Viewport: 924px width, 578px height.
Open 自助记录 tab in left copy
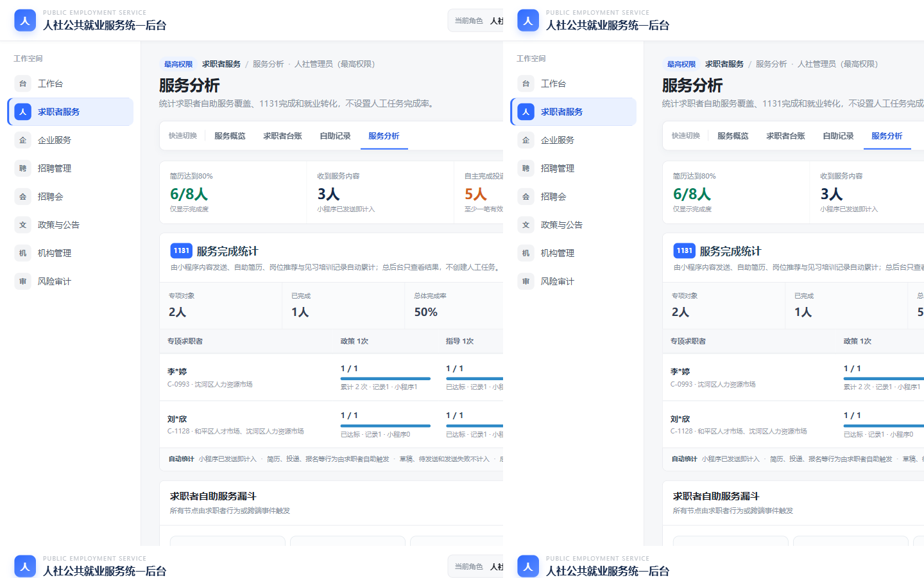(x=335, y=136)
